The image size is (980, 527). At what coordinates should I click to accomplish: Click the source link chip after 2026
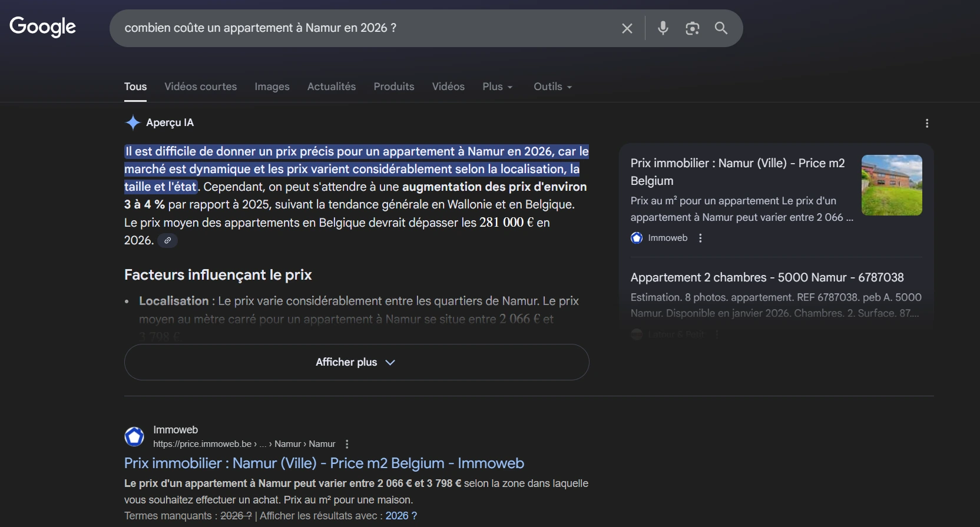(x=168, y=240)
